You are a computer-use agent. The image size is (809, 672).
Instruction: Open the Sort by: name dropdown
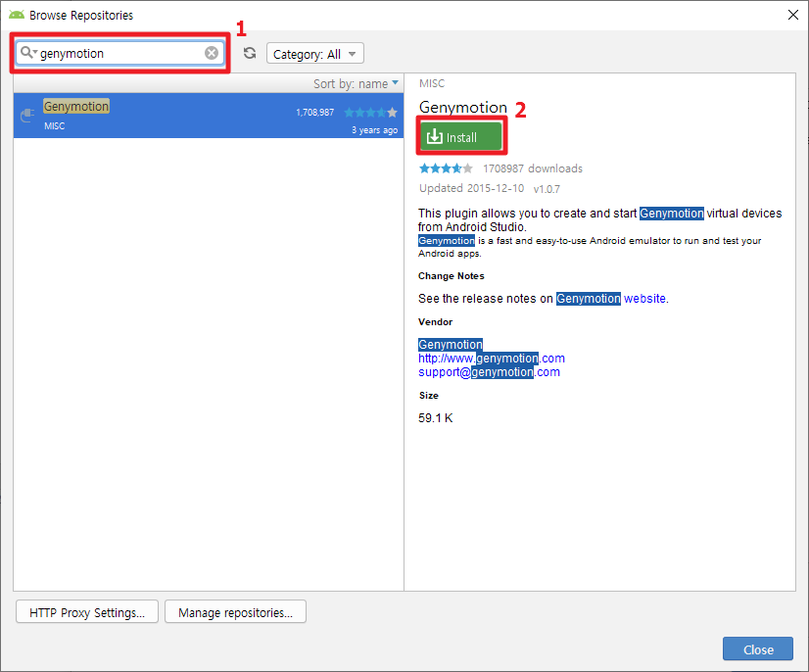click(356, 83)
